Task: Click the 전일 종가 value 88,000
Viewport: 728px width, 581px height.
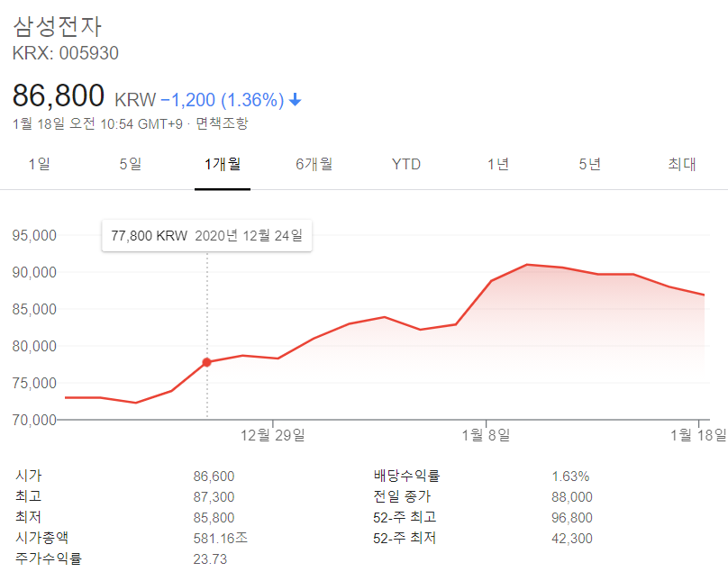Action: (572, 497)
